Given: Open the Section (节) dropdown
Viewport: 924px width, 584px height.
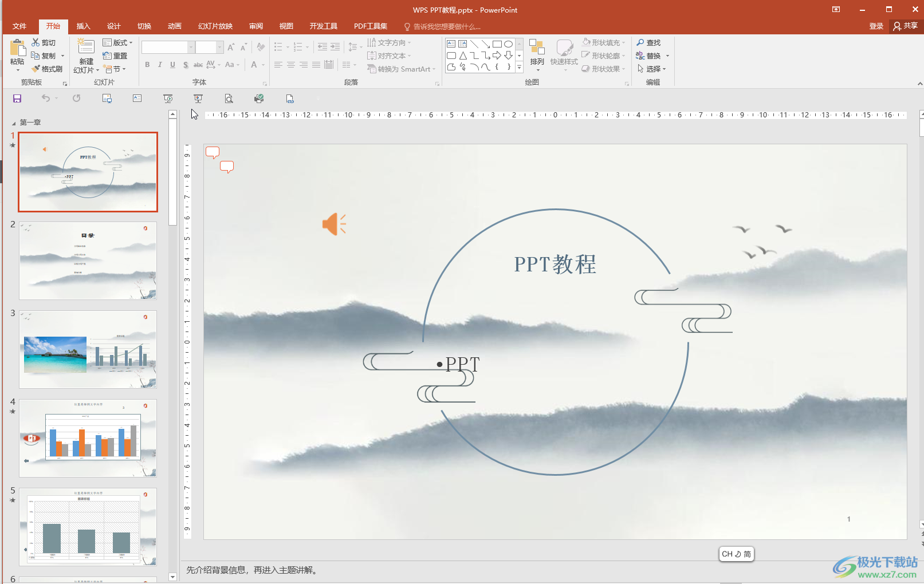Looking at the screenshot, I should 115,69.
